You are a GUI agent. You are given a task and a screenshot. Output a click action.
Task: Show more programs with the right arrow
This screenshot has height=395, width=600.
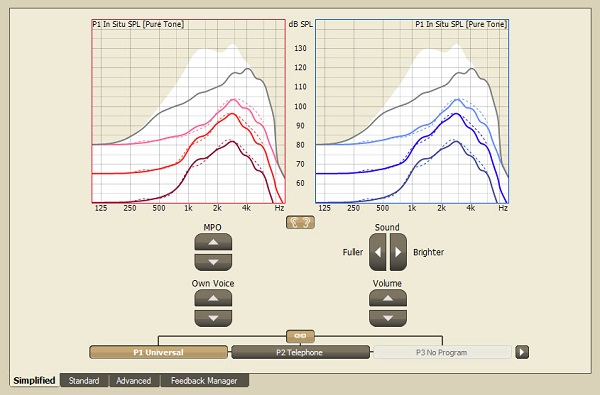pyautogui.click(x=522, y=352)
